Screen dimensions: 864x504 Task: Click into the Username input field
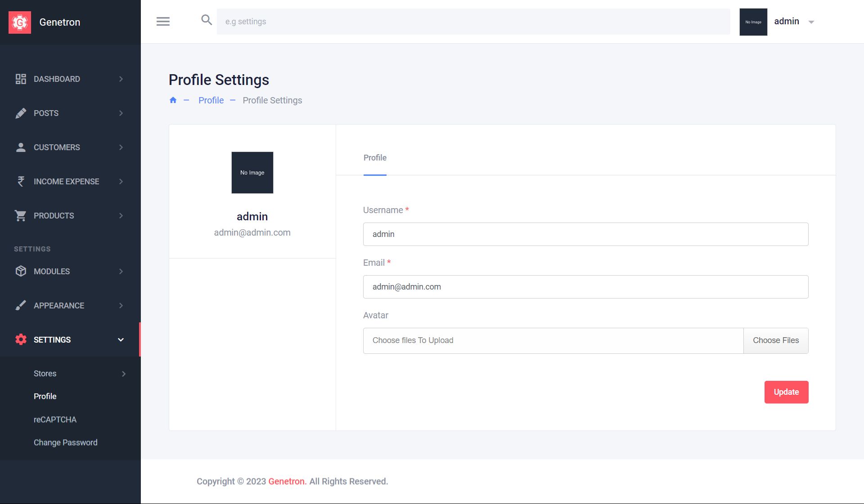click(585, 234)
